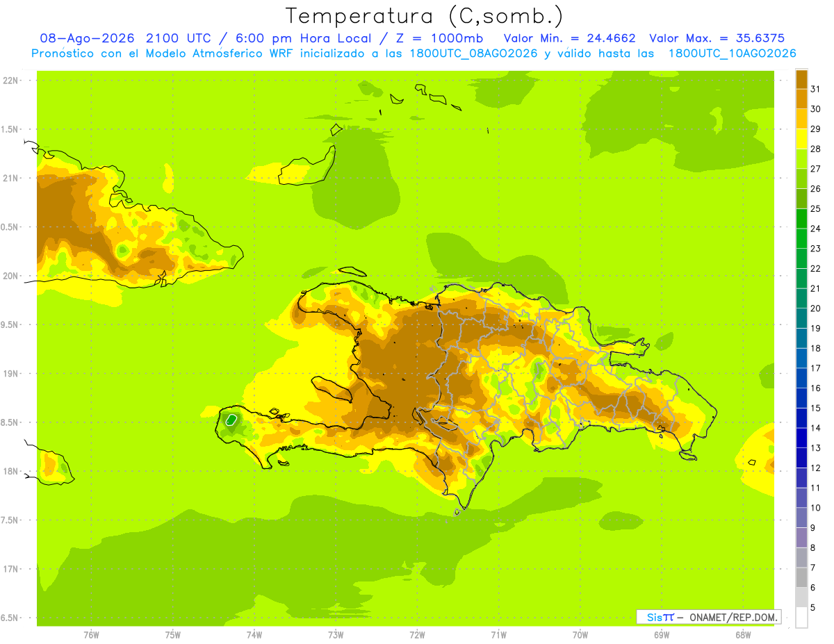This screenshot has width=834, height=644.
Task: Click the legend value "22"
Action: click(x=815, y=269)
